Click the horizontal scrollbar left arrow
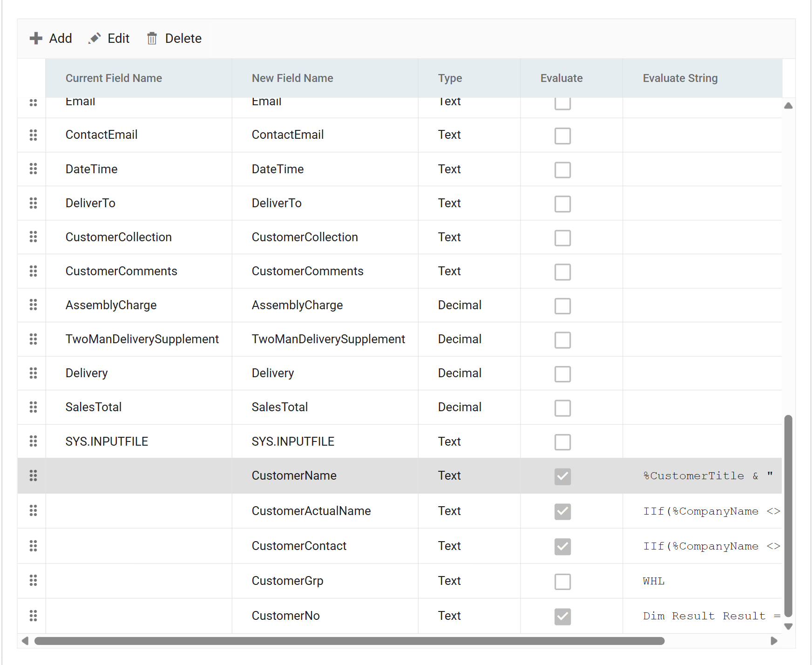Screen dimensions: 812x665 [25, 641]
